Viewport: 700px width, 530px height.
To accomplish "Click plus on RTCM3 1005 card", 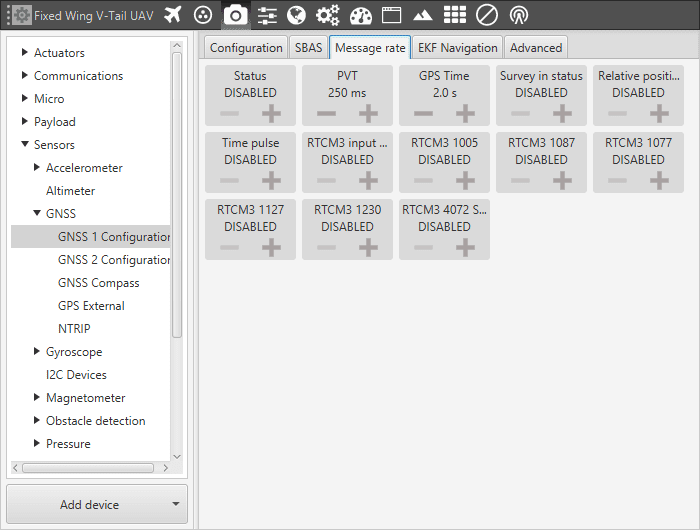I will coord(465,180).
